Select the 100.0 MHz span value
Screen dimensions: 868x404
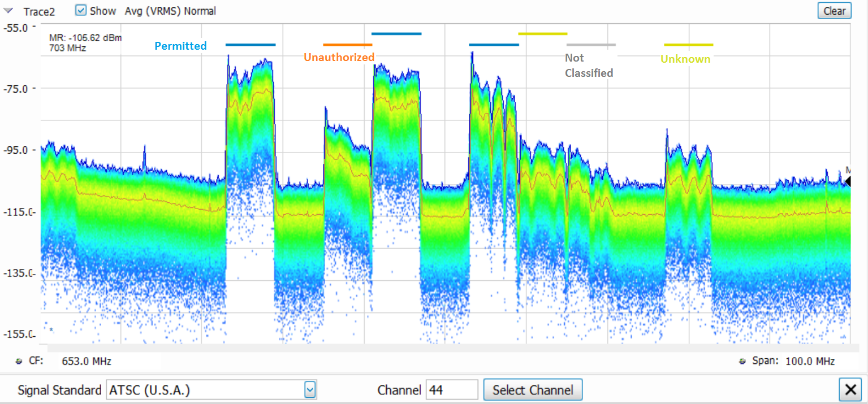[x=806, y=361]
